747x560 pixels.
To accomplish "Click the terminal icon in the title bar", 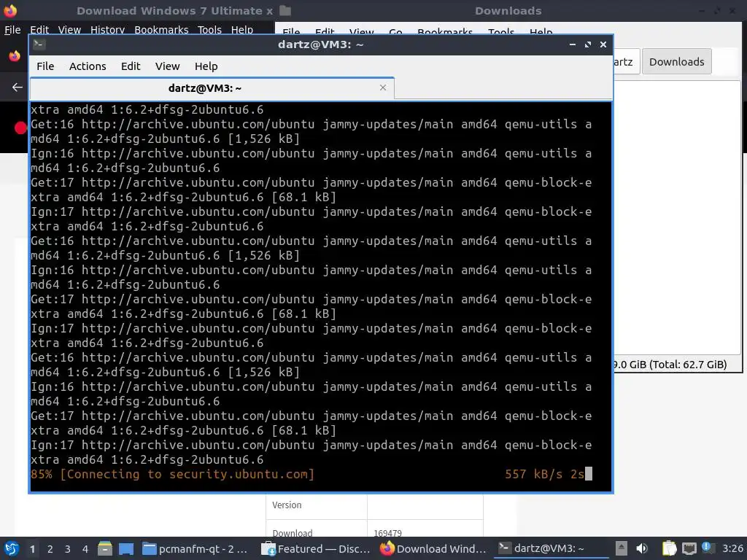I will [39, 44].
